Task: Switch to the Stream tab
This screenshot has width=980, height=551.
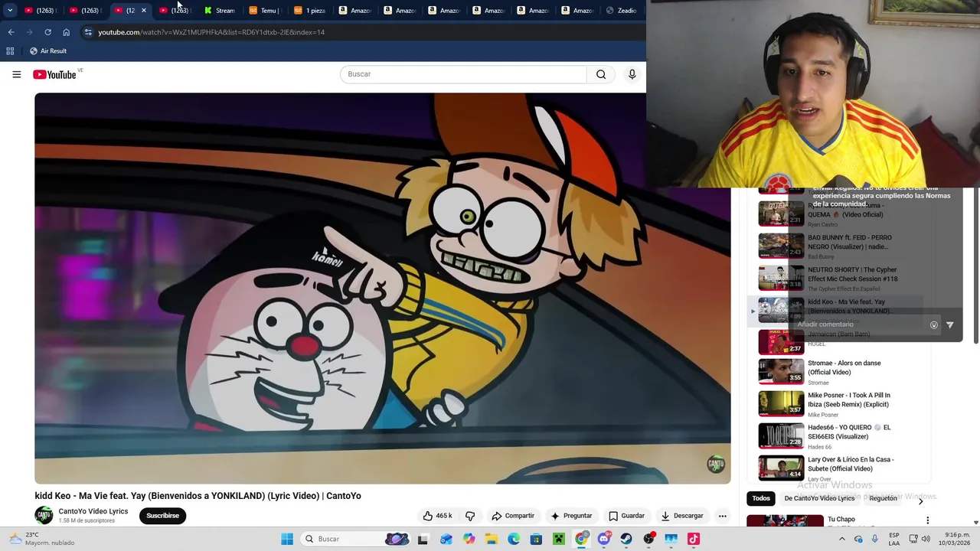Action: 220,10
